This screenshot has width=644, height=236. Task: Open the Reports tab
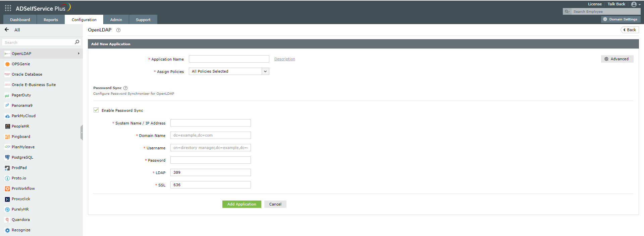51,19
